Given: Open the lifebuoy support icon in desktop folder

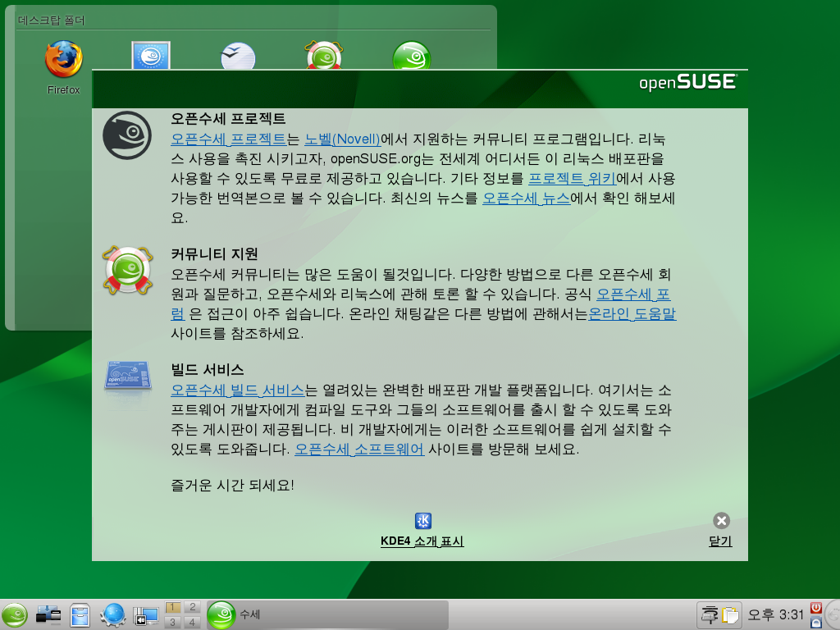Looking at the screenshot, I should [x=324, y=55].
